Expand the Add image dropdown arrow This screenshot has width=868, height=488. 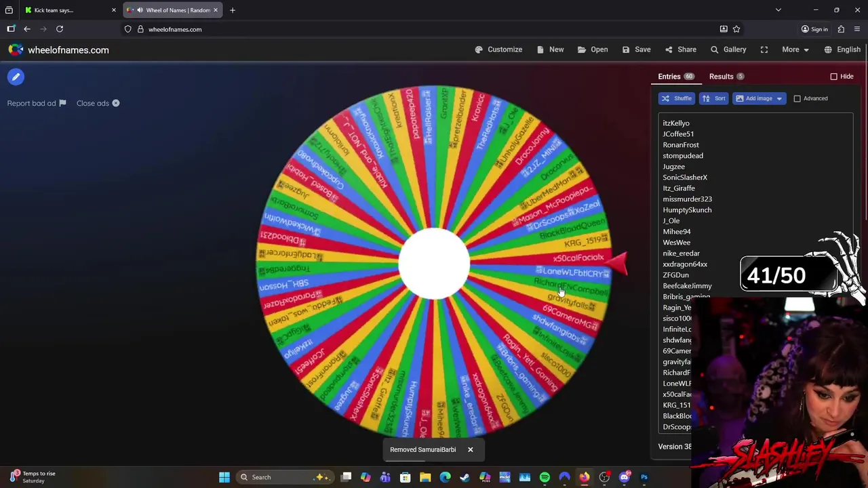(x=779, y=99)
